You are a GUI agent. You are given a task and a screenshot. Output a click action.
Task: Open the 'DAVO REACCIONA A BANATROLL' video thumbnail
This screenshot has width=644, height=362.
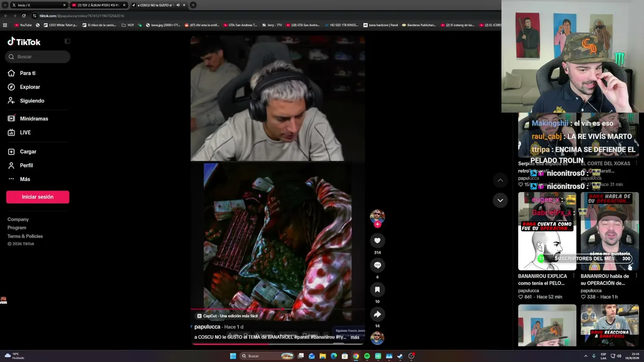(609, 325)
